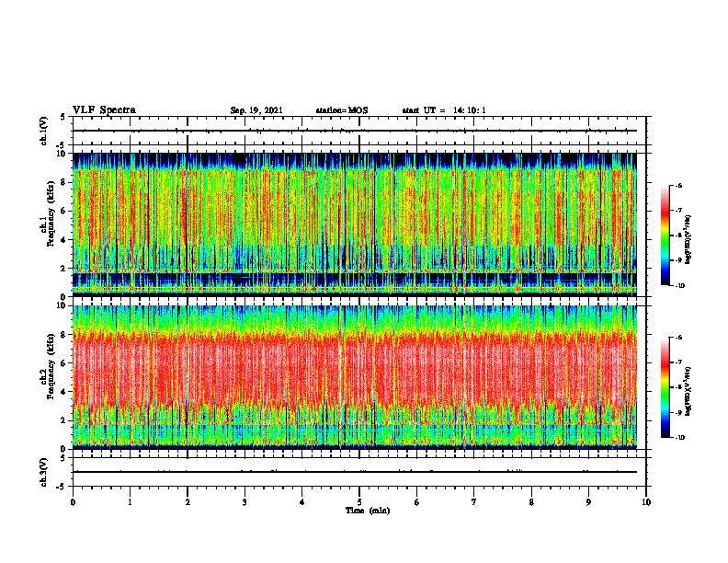Click time axis tick label "9"
The image size is (728, 563).
[588, 502]
